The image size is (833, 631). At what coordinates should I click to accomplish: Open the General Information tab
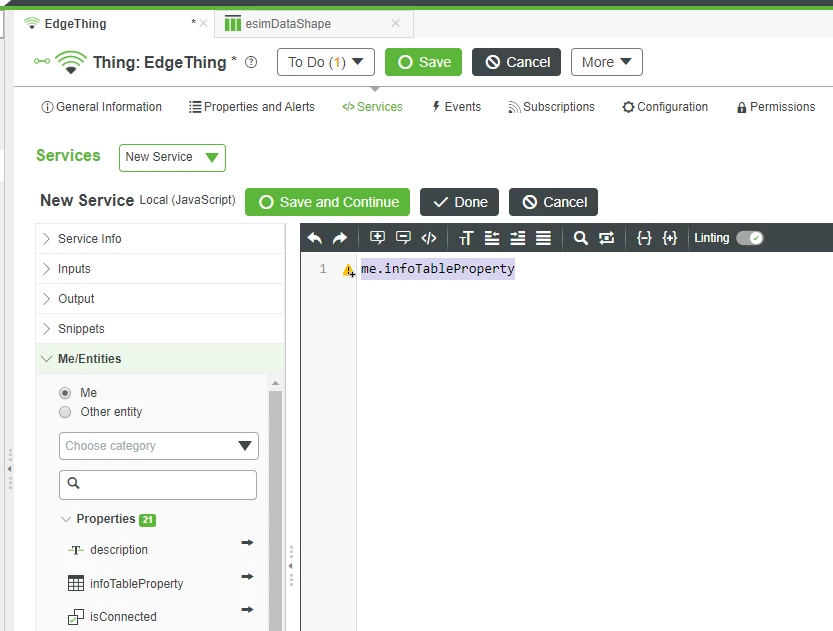tap(101, 107)
